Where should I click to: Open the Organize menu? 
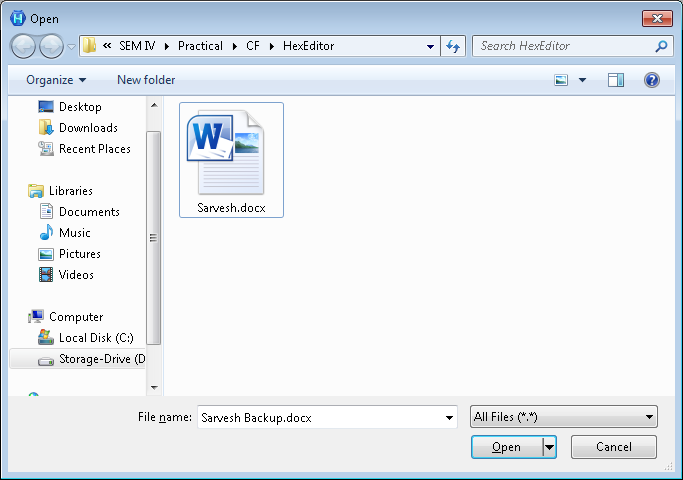point(56,80)
